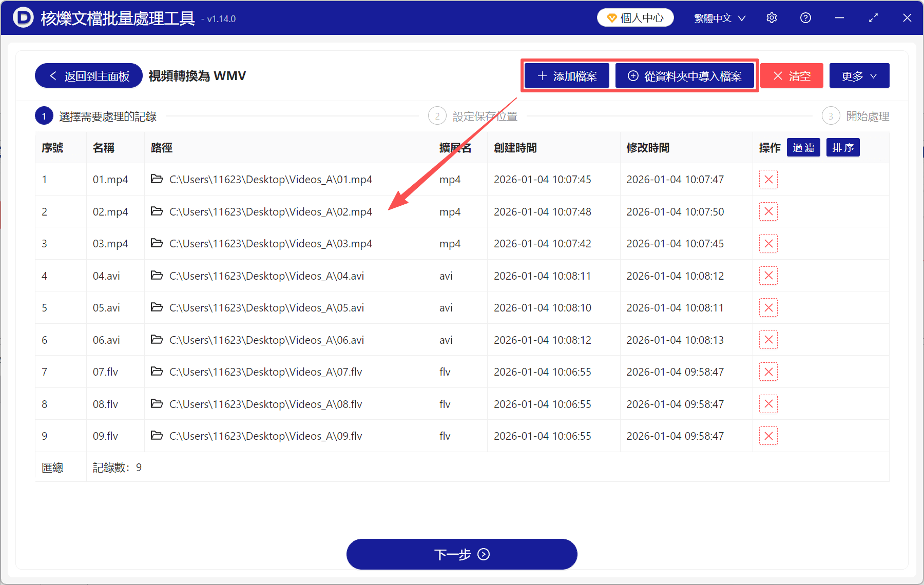Remove row 08.flv with its red X

768,404
